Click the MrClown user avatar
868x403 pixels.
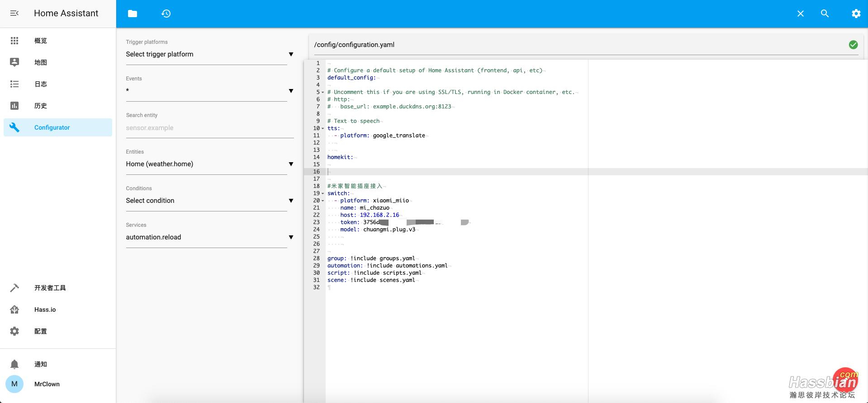[x=14, y=384]
